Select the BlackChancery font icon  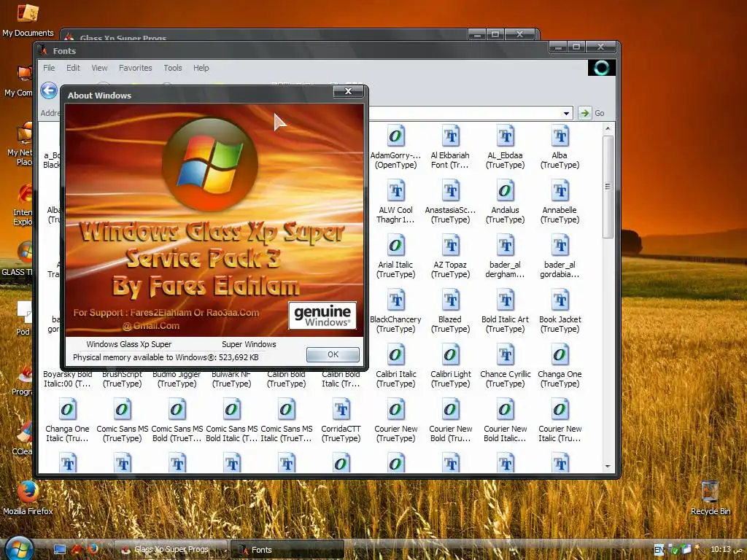click(395, 301)
